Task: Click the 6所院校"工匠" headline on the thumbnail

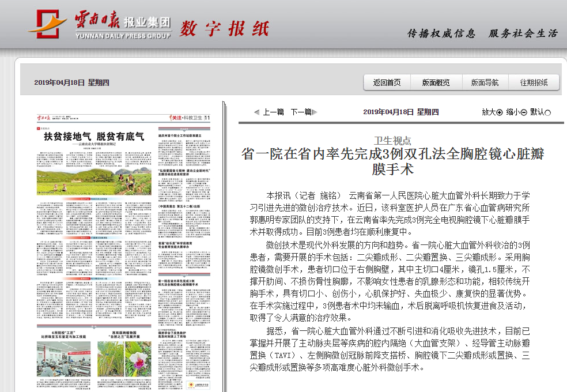Action: tap(63, 334)
